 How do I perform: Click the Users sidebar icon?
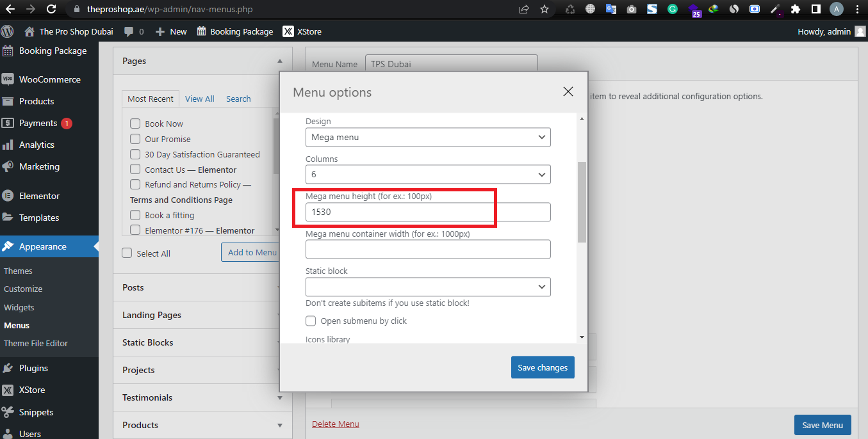[x=8, y=434]
